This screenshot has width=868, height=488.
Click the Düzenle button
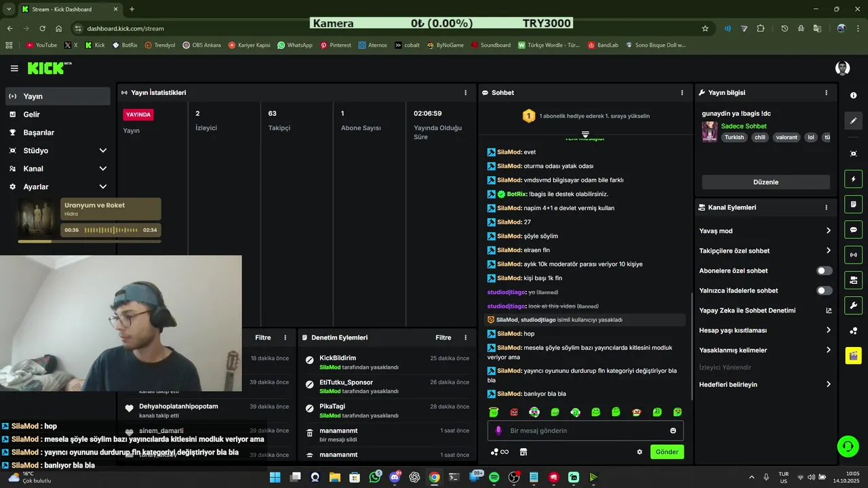[766, 182]
